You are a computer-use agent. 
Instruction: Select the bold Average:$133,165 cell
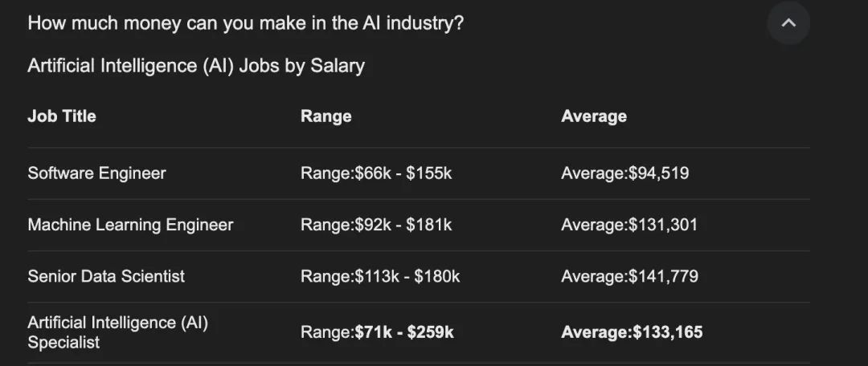click(x=633, y=332)
